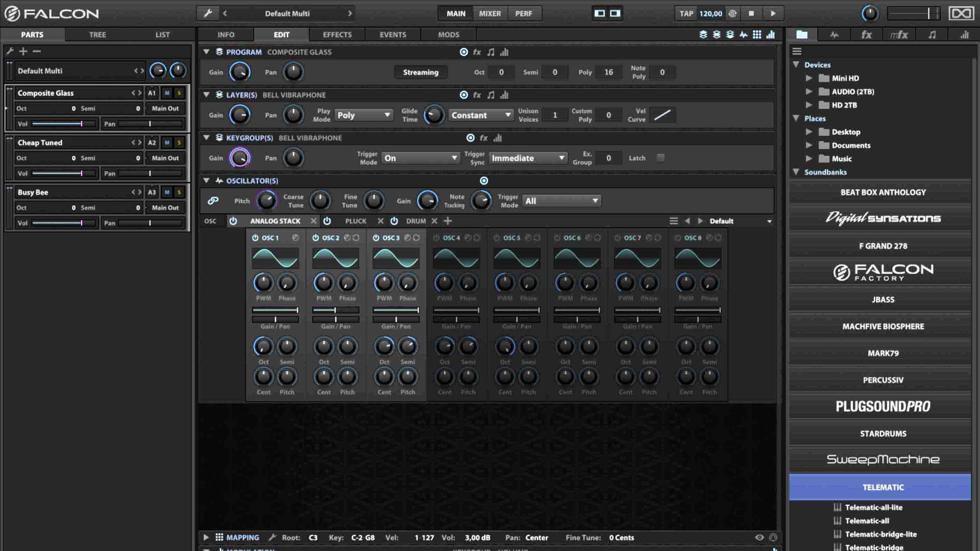Expand the MAPPING section
Screen dimensions: 980x551
click(206, 537)
